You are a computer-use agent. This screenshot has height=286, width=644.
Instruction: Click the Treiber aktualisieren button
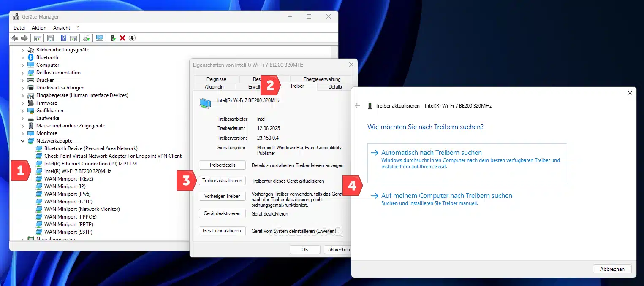pos(222,181)
